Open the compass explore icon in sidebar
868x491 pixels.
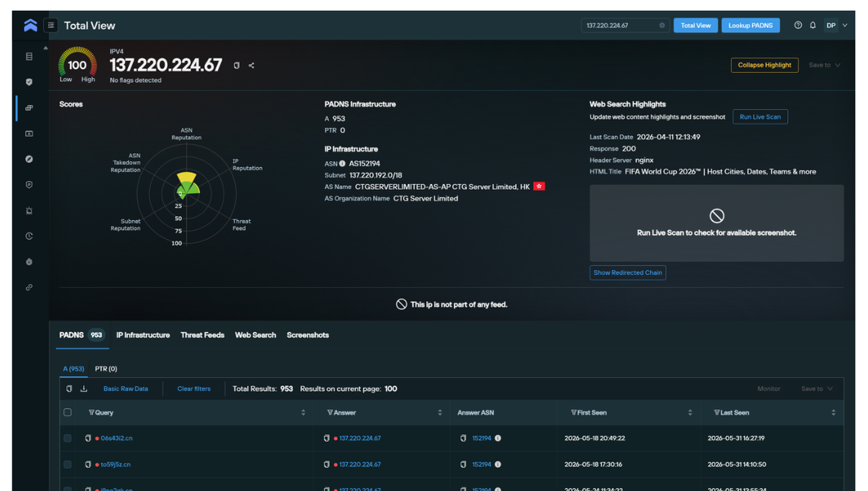29,159
